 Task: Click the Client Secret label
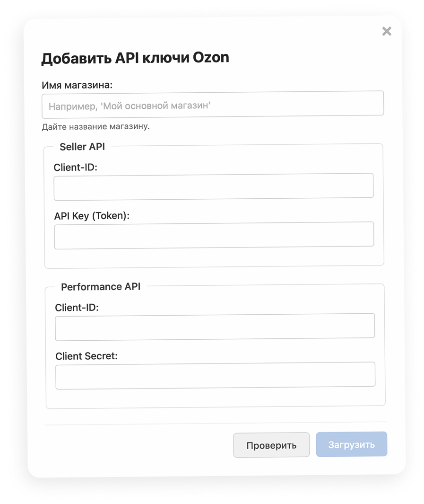coord(87,356)
